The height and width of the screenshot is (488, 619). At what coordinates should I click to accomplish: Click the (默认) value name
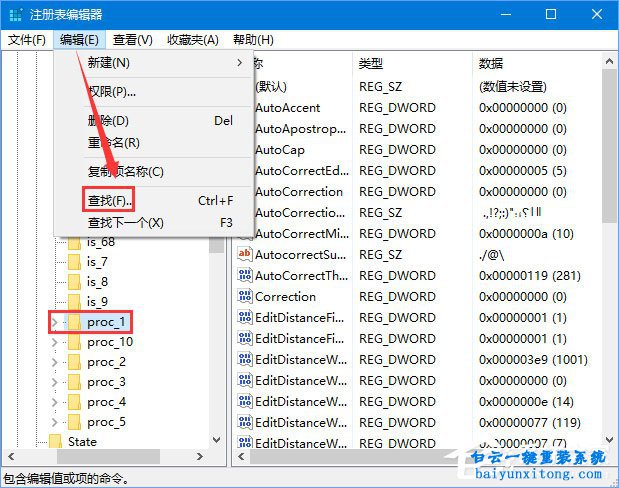[271, 86]
